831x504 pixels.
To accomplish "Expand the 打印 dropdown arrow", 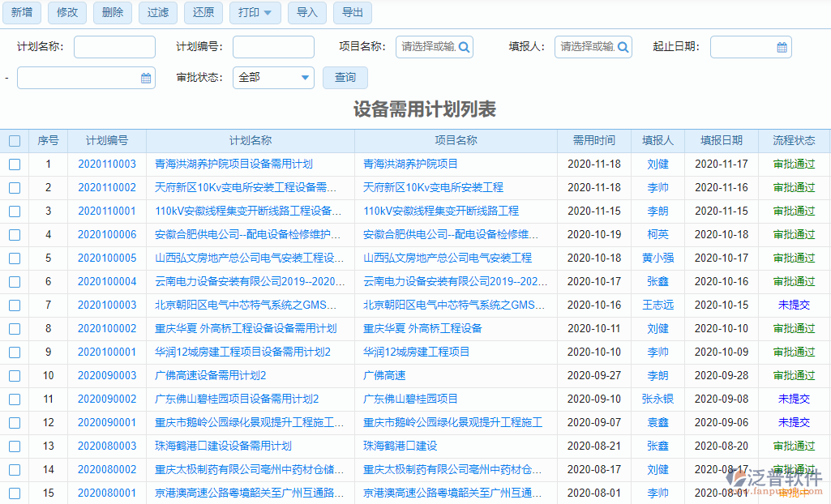I will point(268,13).
